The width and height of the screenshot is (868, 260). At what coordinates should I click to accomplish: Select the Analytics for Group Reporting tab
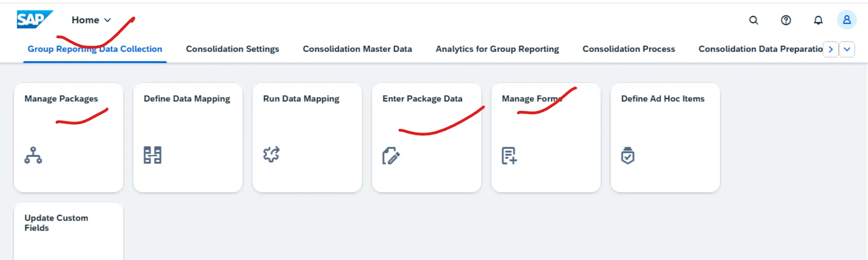click(497, 49)
